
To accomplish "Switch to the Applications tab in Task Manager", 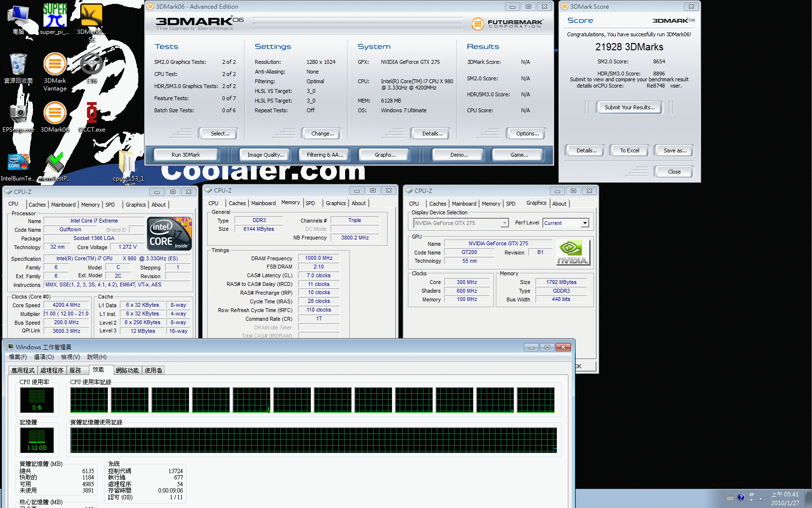I will click(x=23, y=370).
